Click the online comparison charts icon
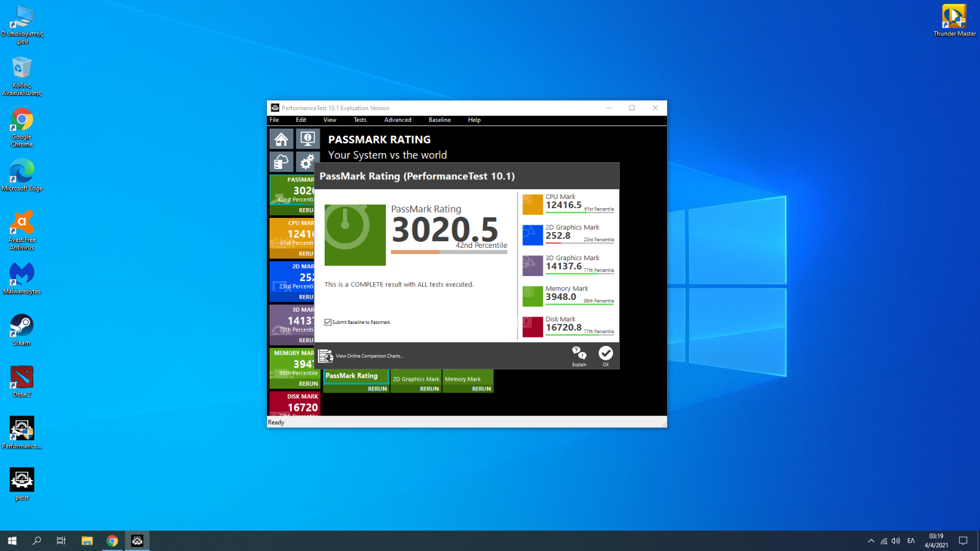The width and height of the screenshot is (980, 551). click(325, 356)
